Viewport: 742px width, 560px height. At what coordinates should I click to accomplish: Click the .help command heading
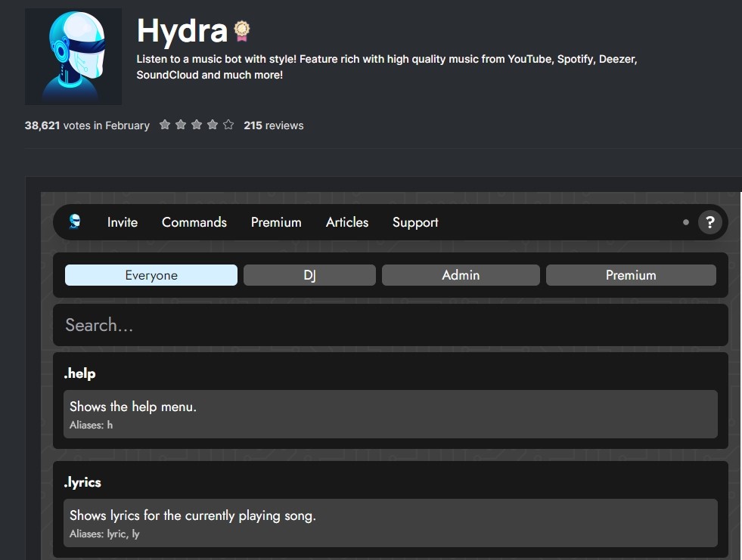pos(79,373)
